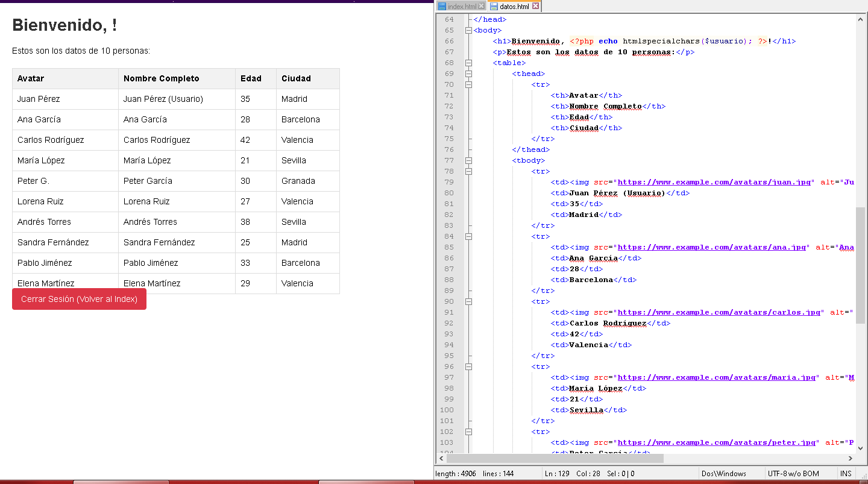
Task: Collapse the table fold marker on line 68
Action: pyautogui.click(x=468, y=63)
